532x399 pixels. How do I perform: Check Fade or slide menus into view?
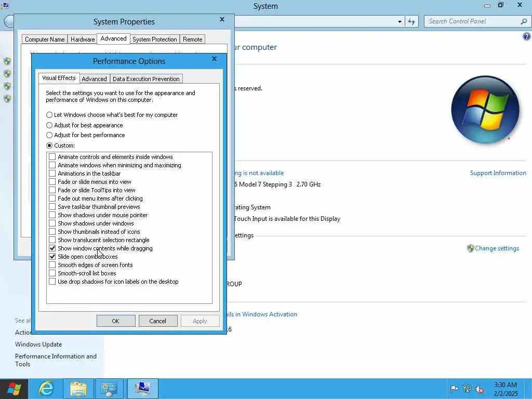pos(52,182)
